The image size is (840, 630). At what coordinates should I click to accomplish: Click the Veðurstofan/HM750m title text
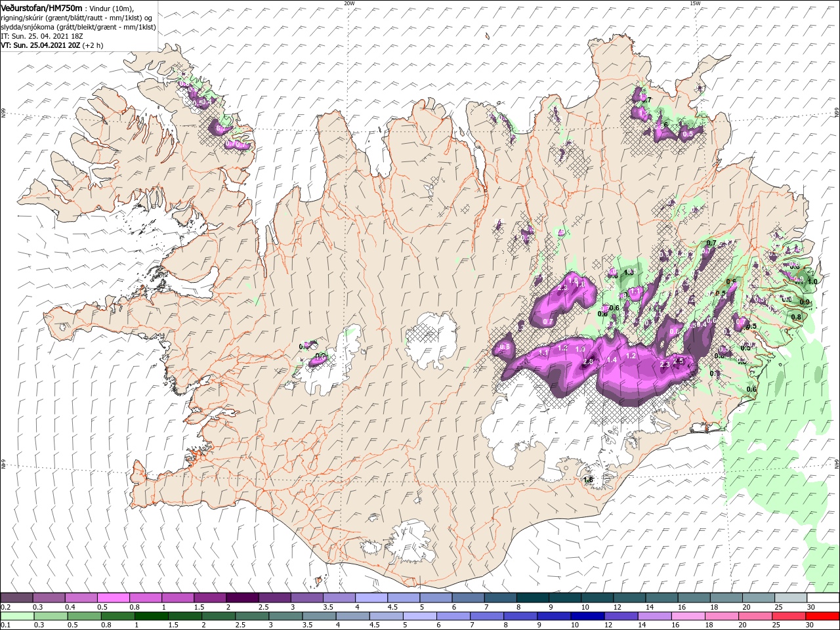coord(41,8)
